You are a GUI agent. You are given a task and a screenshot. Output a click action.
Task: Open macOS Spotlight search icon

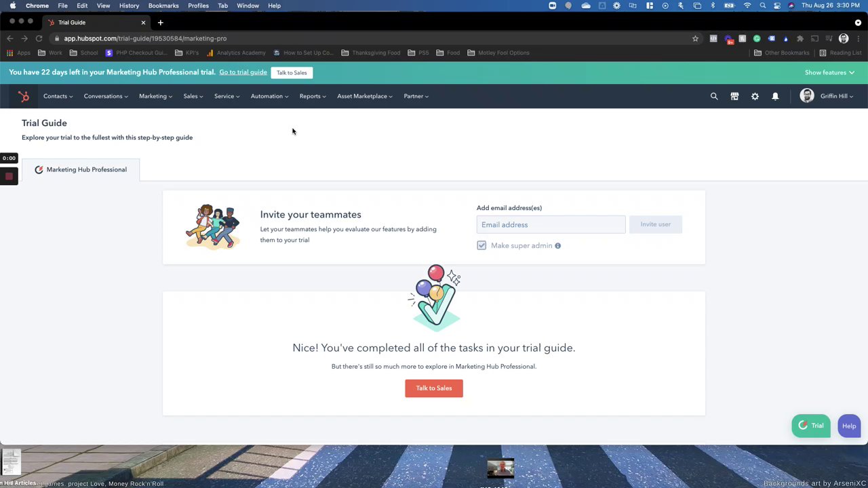(763, 5)
